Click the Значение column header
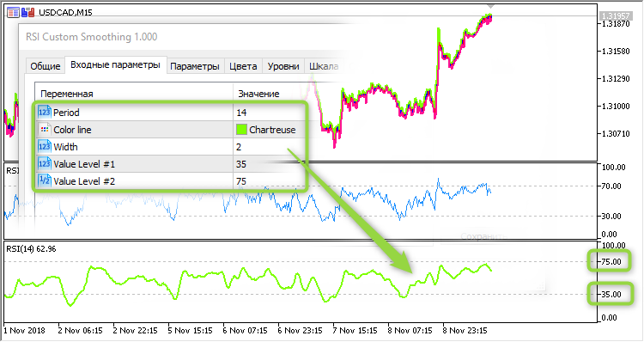The image size is (644, 342). point(258,94)
